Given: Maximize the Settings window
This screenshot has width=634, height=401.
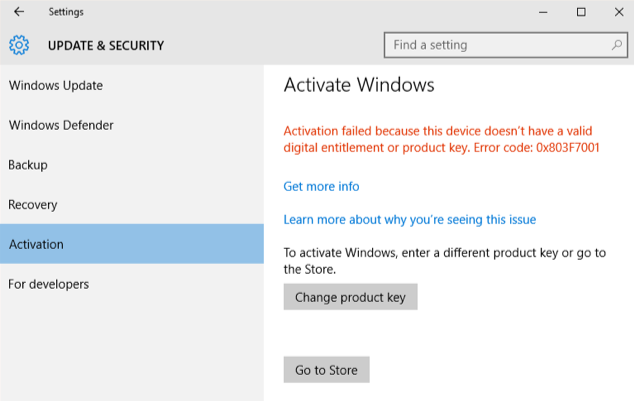Looking at the screenshot, I should (581, 12).
